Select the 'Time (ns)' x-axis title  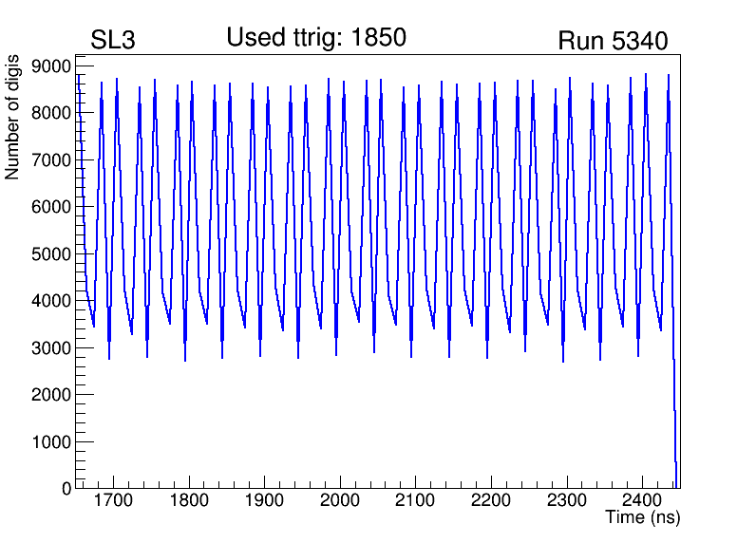[x=643, y=518]
